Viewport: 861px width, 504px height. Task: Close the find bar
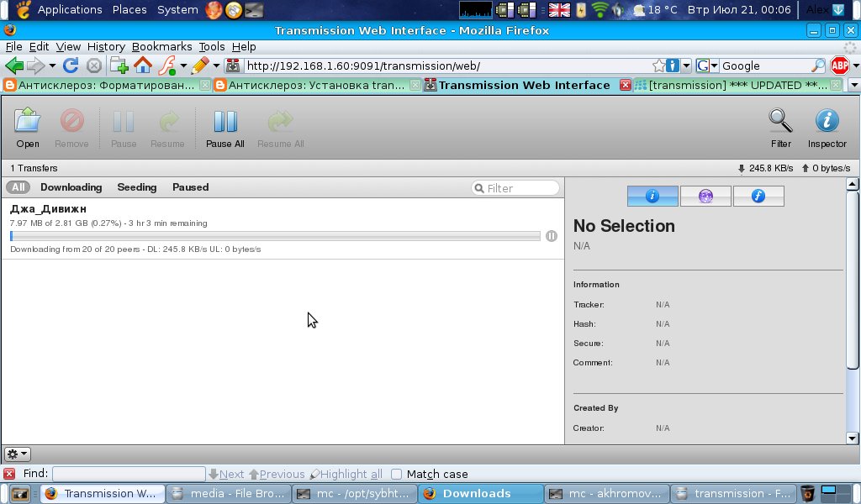coord(8,474)
